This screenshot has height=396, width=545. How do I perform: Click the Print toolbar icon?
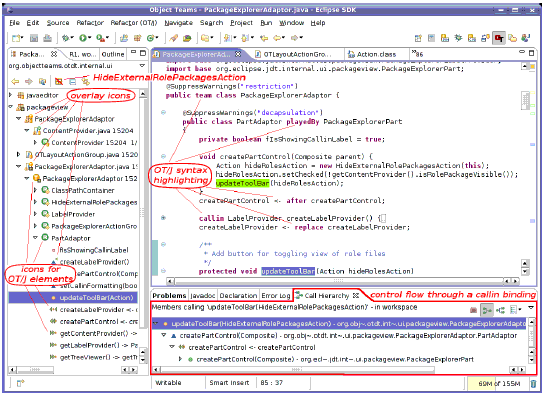[47, 38]
